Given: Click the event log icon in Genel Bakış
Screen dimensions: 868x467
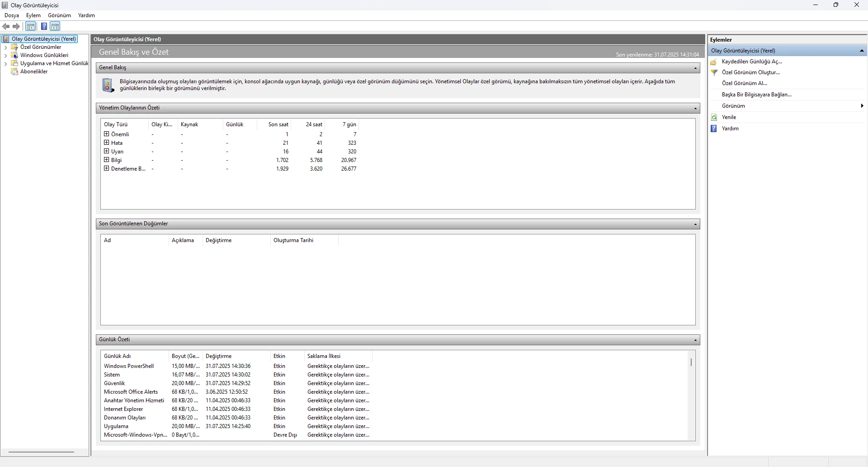Looking at the screenshot, I should [108, 85].
